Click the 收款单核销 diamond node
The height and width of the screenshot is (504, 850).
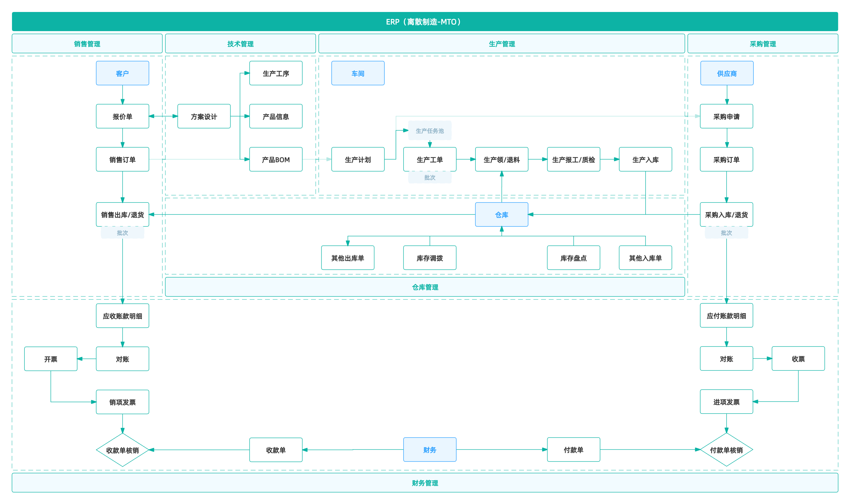[122, 450]
